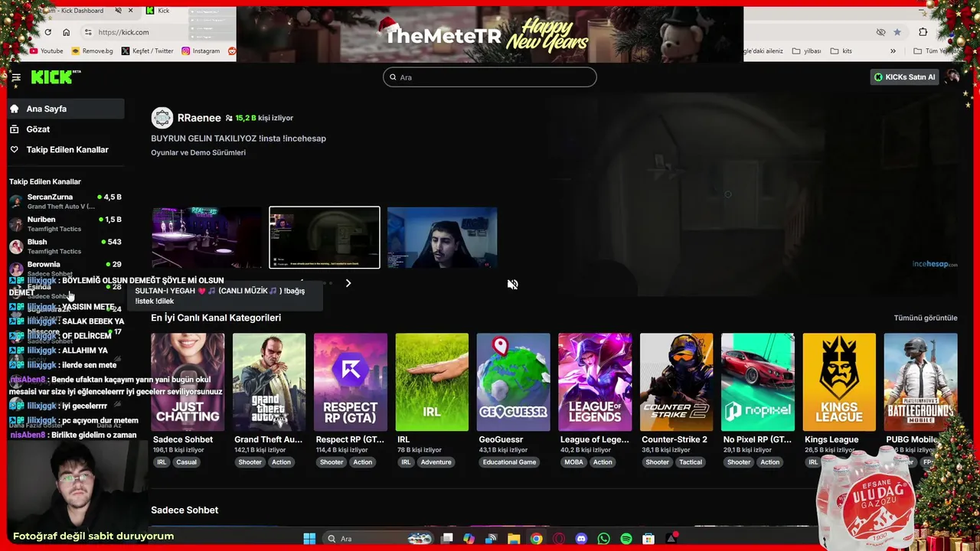980x551 pixels.
Task: Open Oyunlar ve Demo Sürümleri category link
Action: pos(198,152)
